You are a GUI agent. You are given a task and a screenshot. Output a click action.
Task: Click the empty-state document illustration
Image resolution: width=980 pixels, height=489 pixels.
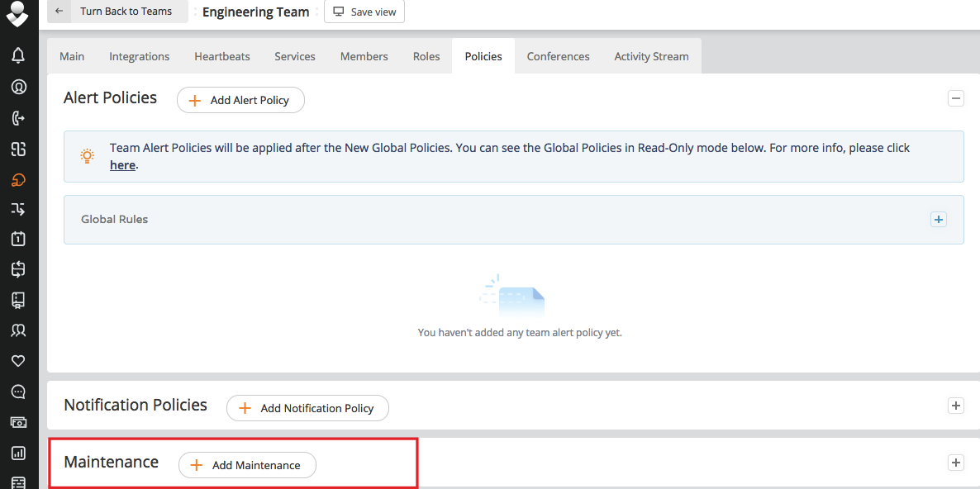(x=511, y=296)
